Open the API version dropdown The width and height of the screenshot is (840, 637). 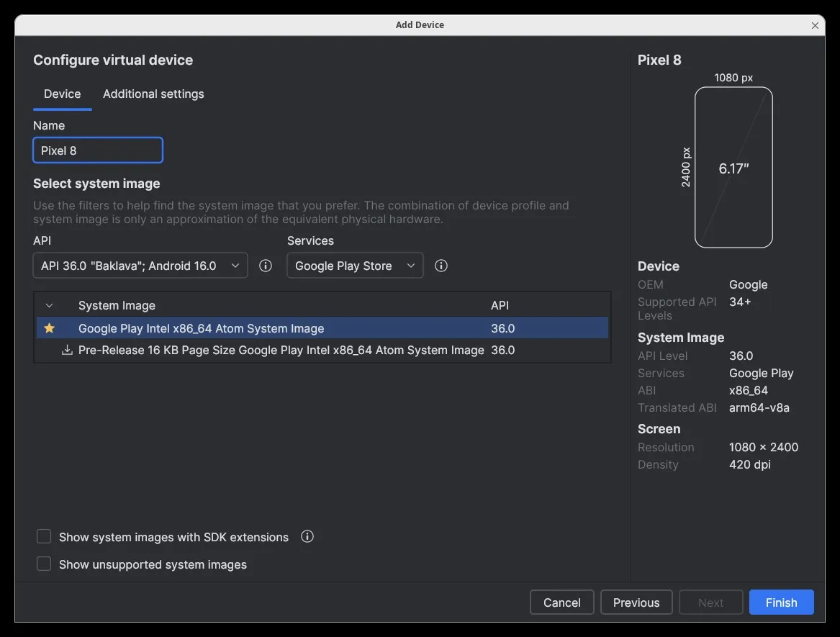pyautogui.click(x=140, y=265)
